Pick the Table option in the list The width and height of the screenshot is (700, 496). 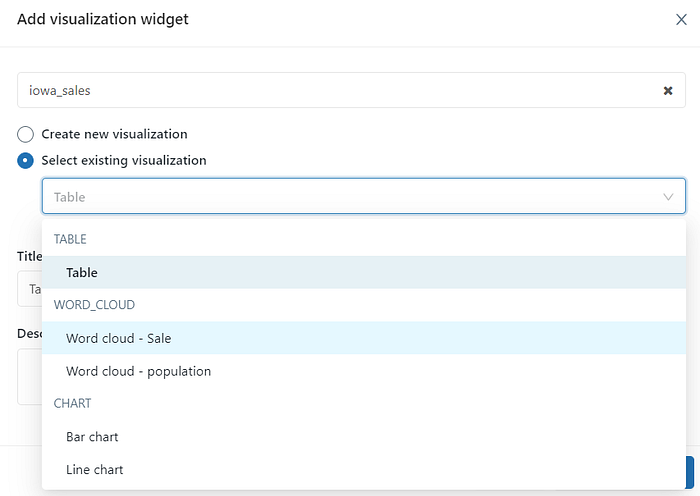[x=364, y=272]
